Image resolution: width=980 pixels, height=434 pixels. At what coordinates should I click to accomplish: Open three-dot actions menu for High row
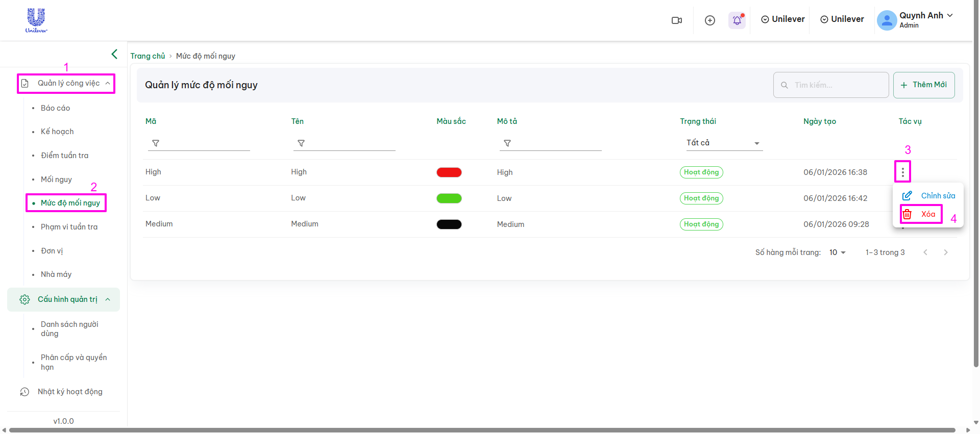[x=902, y=172]
